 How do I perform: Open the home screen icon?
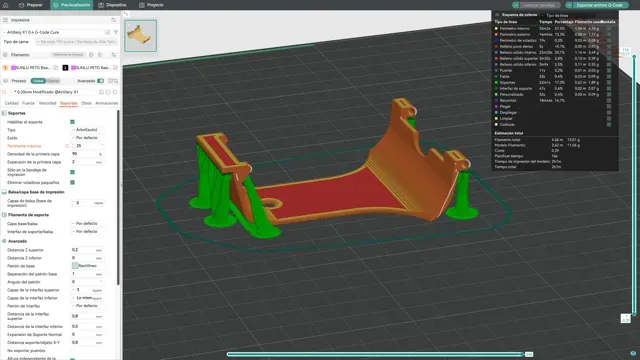point(6,5)
